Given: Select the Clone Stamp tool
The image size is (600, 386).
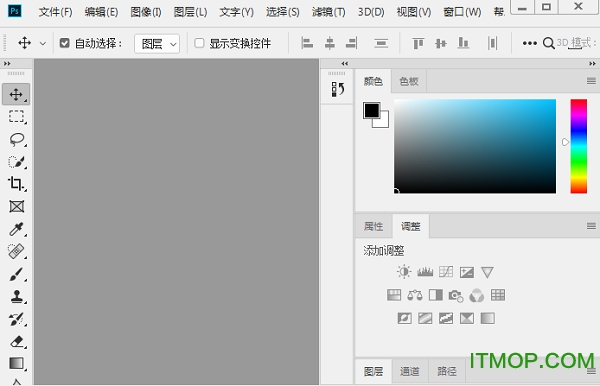Looking at the screenshot, I should [16, 296].
